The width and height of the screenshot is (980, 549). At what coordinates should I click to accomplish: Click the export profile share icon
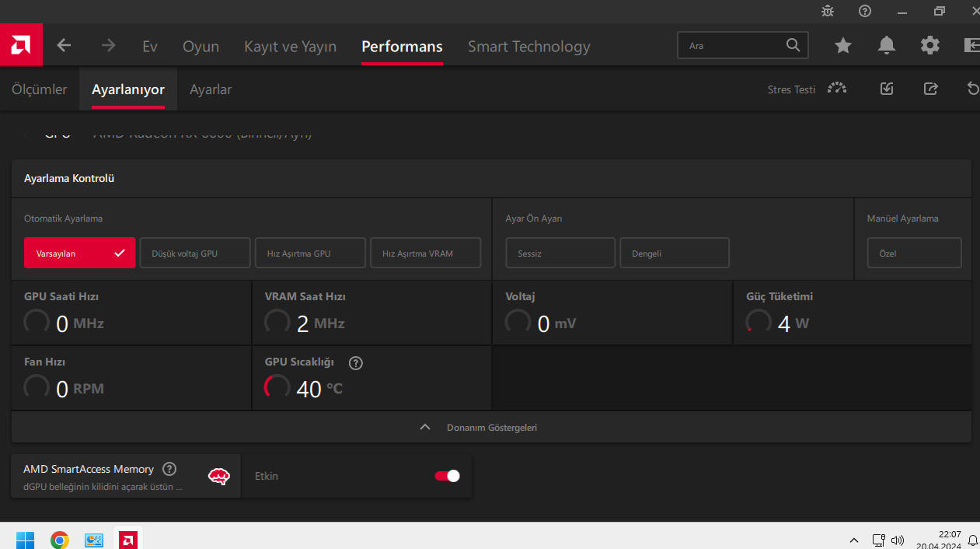click(x=930, y=89)
